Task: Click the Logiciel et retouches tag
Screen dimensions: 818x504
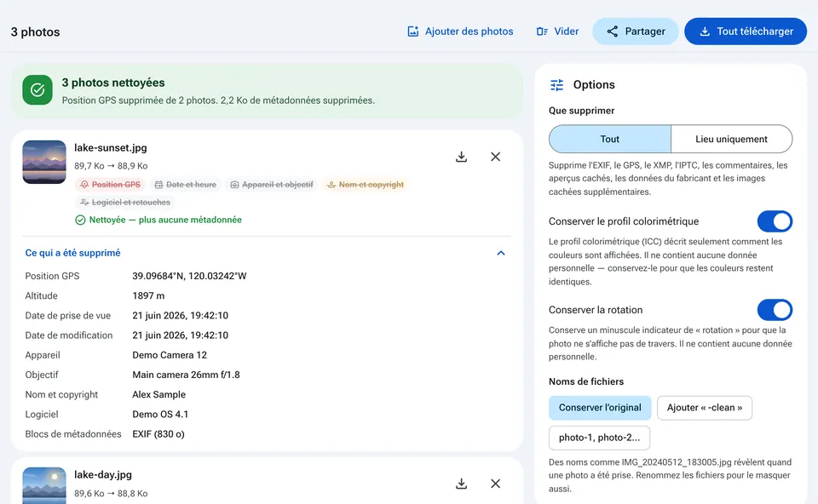Action: click(125, 203)
